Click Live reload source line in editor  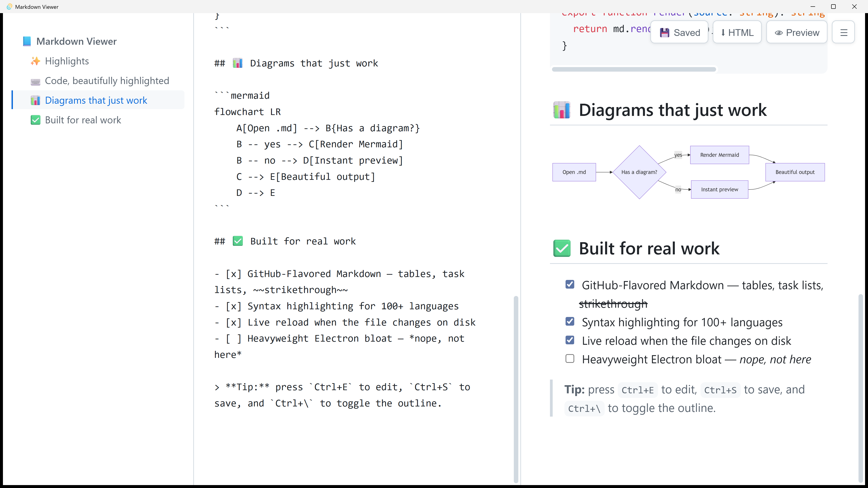pyautogui.click(x=345, y=322)
